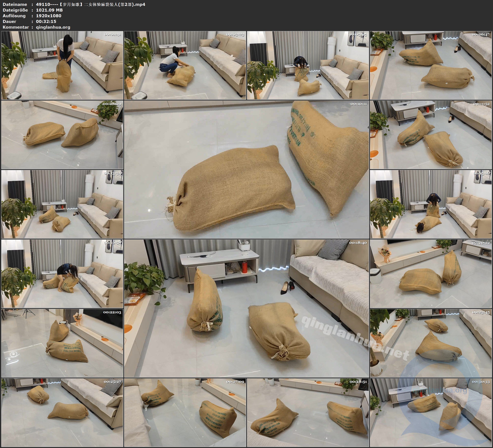Open the thumbnail marked 00:27:09

coord(185,412)
